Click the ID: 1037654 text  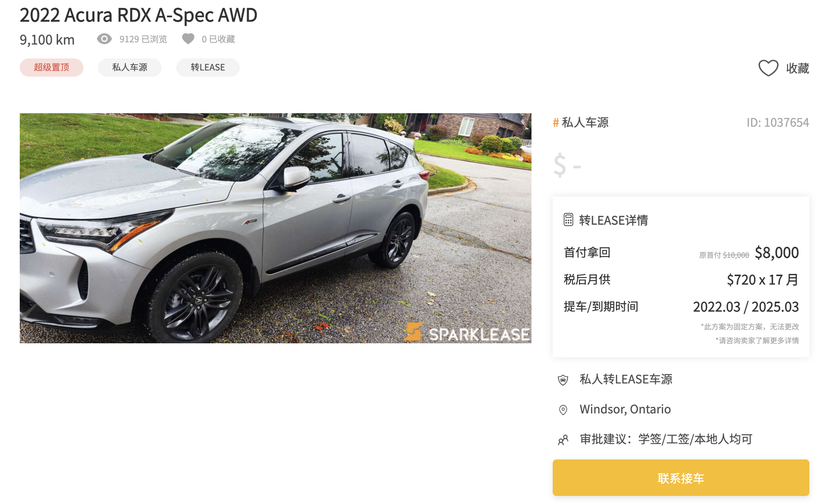778,122
